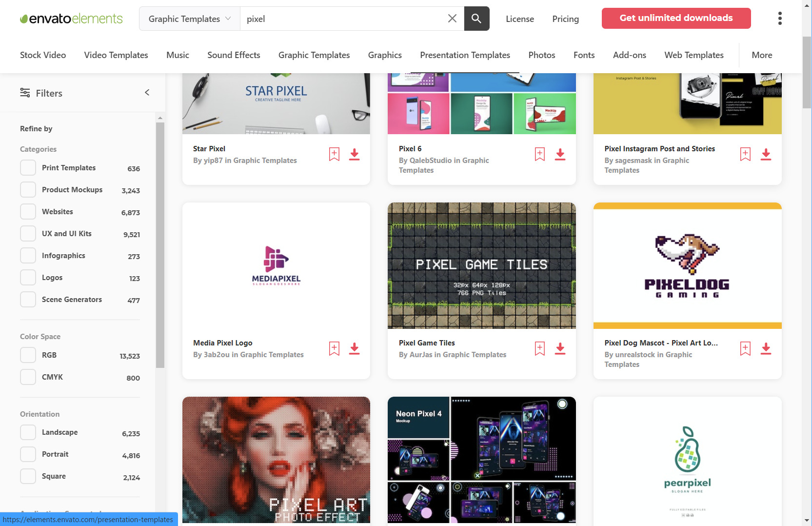
Task: Open the Stock Video tab
Action: click(43, 55)
